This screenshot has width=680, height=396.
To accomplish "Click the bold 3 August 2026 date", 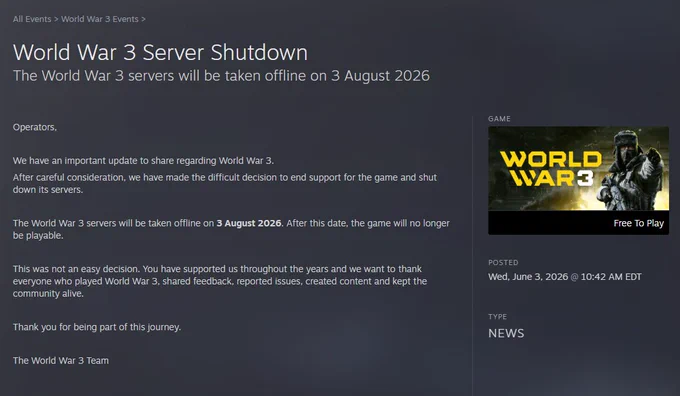I will pos(249,223).
